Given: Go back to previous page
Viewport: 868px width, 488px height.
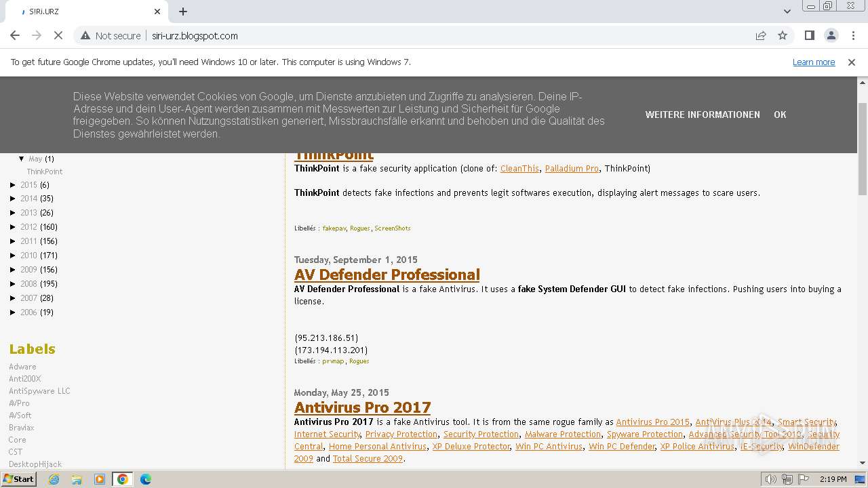Looking at the screenshot, I should (15, 36).
